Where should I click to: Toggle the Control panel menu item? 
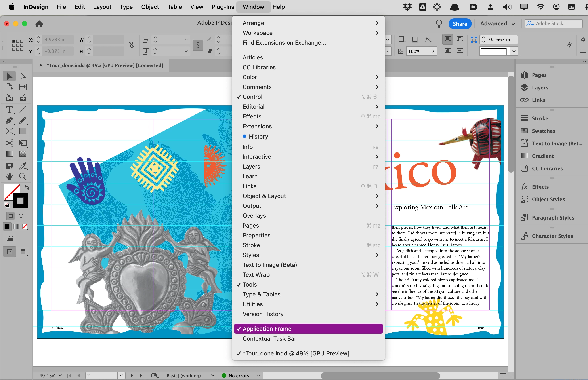tap(252, 97)
